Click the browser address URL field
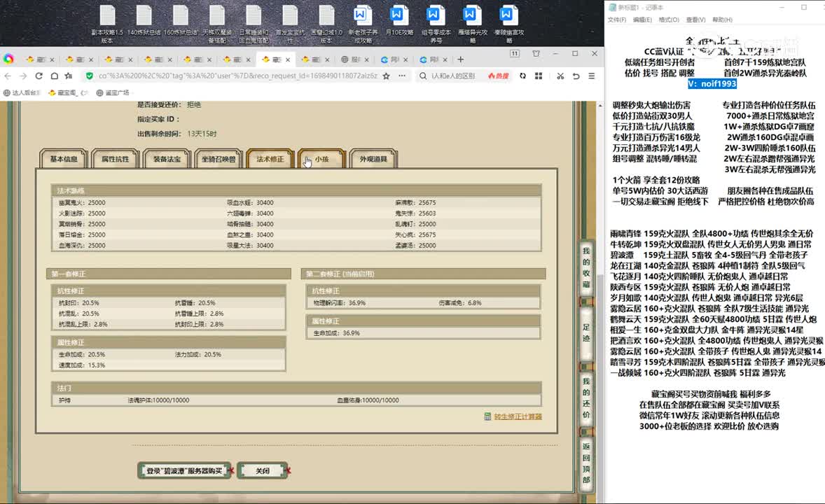 coord(238,76)
